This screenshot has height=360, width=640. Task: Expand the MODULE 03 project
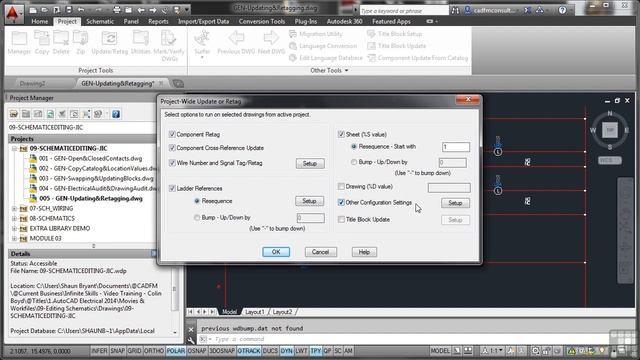[14, 238]
